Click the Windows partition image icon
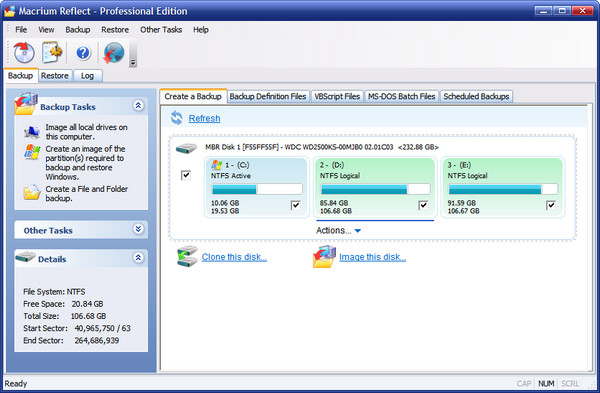This screenshot has width=600, height=393. [32, 152]
